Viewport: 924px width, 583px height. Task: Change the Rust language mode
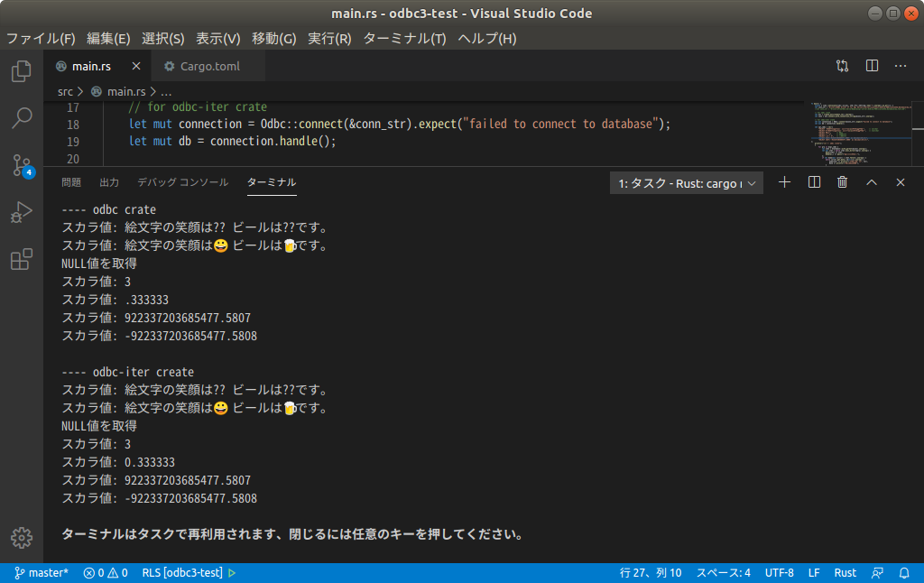tap(845, 573)
